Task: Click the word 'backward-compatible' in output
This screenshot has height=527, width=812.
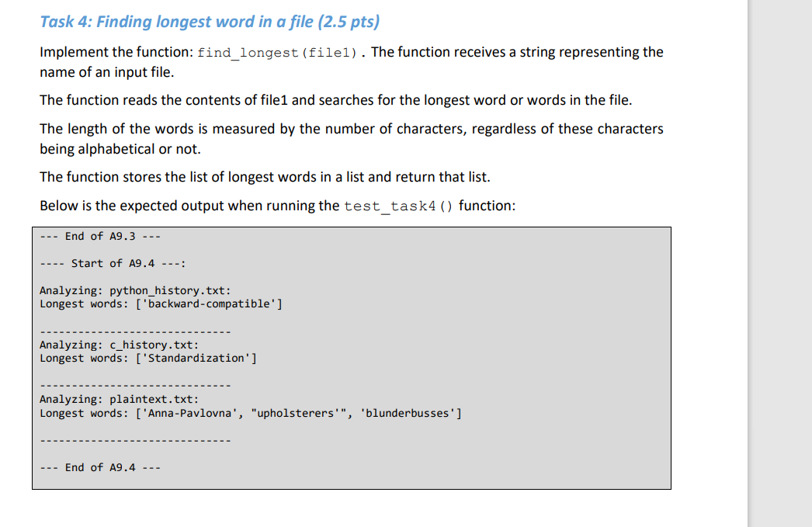Action: coord(210,304)
